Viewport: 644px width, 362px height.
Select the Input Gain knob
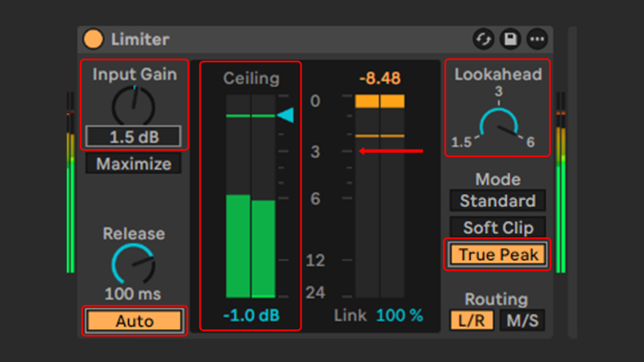click(x=133, y=106)
